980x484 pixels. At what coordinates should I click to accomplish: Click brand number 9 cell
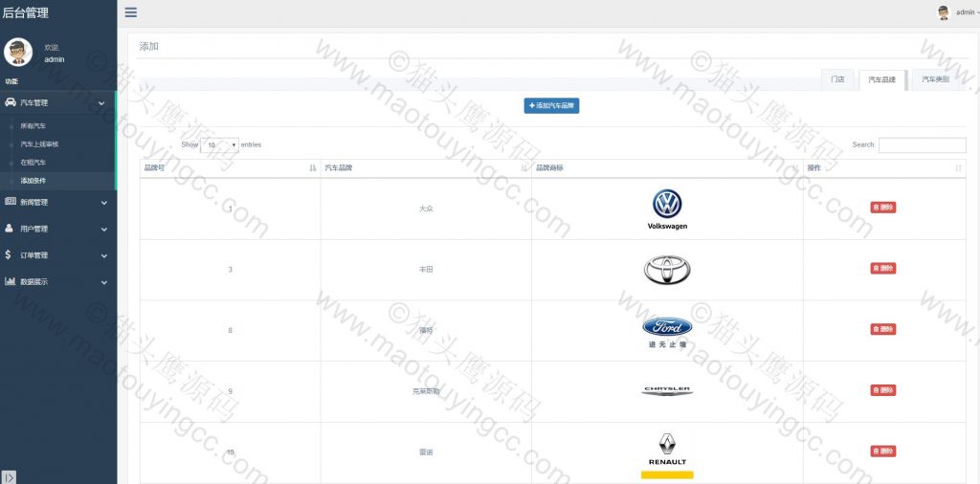tap(230, 391)
